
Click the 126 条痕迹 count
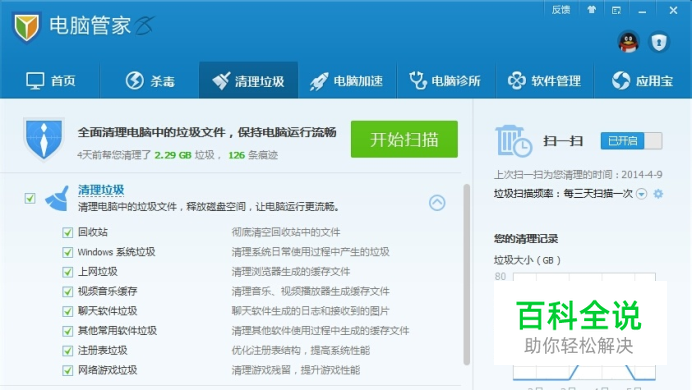(x=253, y=155)
